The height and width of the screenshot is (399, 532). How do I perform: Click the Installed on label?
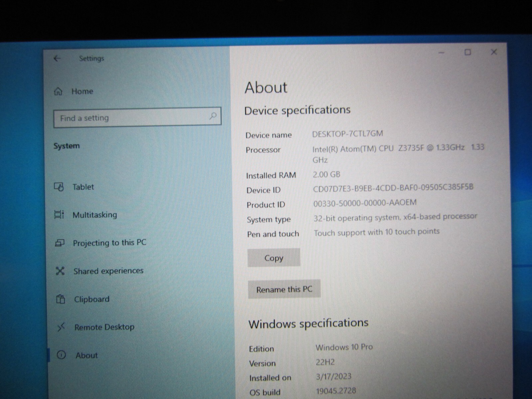(270, 378)
